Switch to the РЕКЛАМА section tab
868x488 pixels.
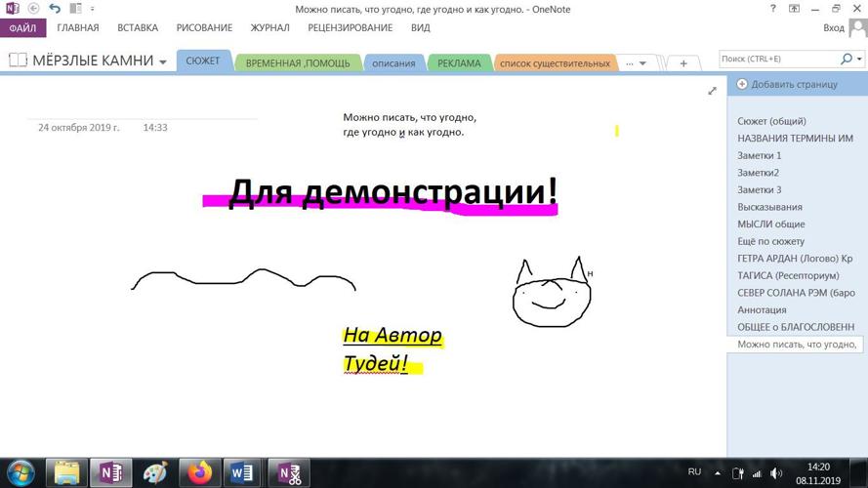point(458,63)
